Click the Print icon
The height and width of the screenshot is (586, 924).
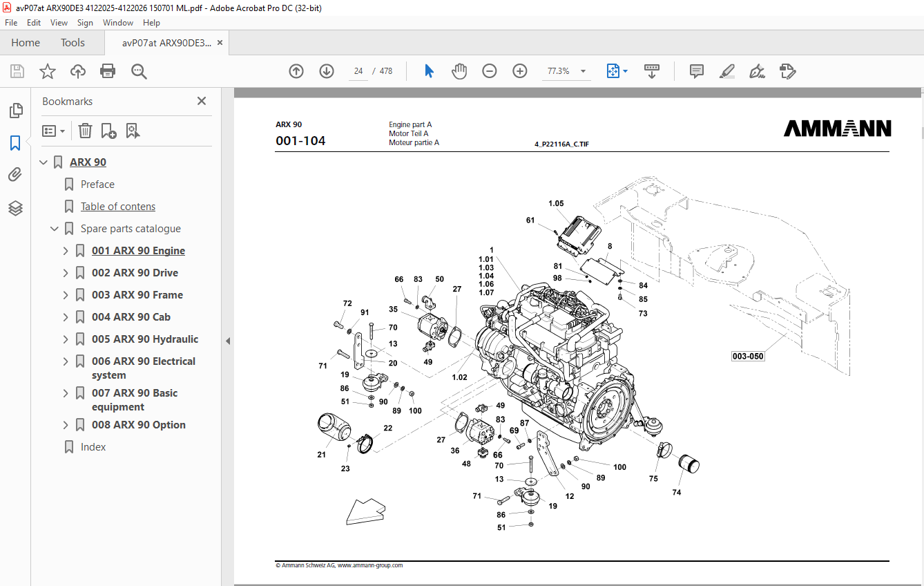(108, 71)
